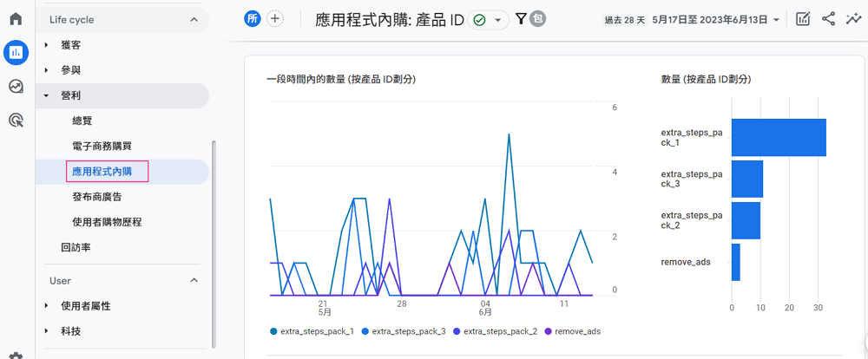The width and height of the screenshot is (868, 359).
Task: Click the share report icon
Action: (x=828, y=19)
